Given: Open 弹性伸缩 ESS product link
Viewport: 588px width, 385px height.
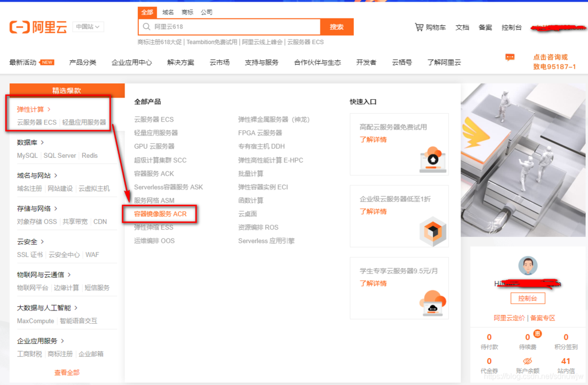Looking at the screenshot, I should pos(153,228).
